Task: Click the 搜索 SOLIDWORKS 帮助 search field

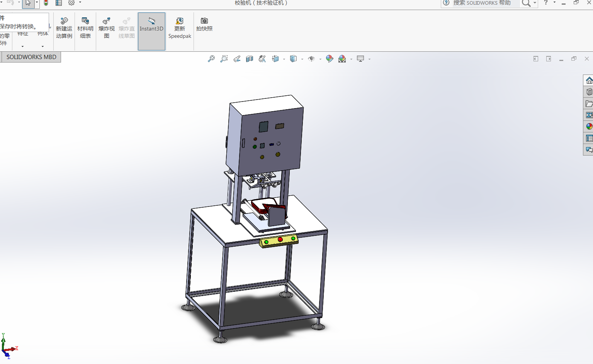Action: 485,3
